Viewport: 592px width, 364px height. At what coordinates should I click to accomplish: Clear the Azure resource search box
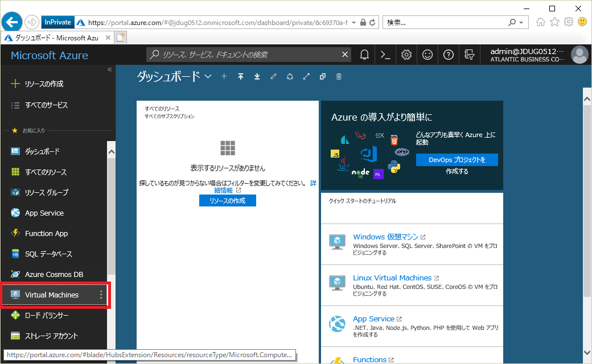tap(345, 55)
